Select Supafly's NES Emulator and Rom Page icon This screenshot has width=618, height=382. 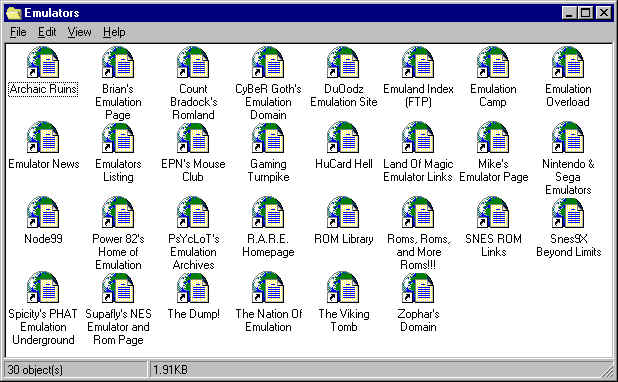tap(118, 287)
